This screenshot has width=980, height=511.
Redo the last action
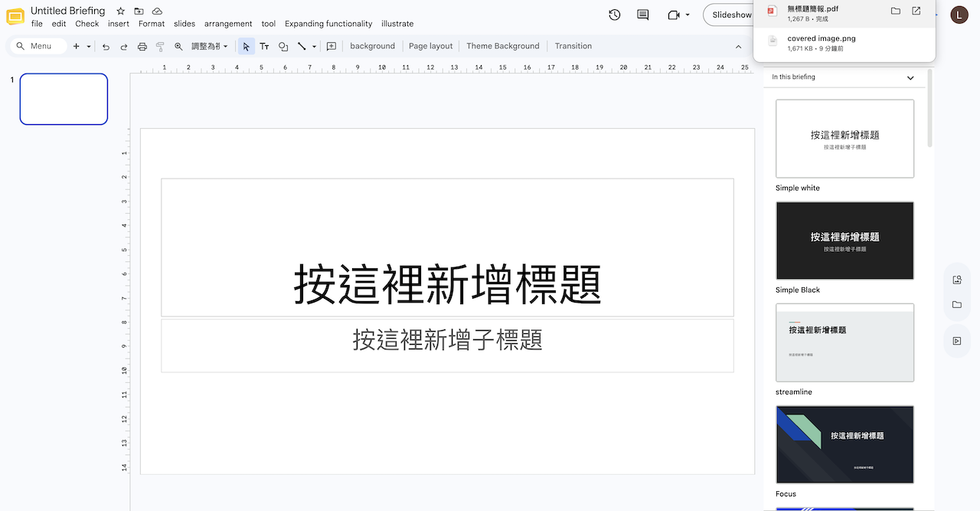click(124, 46)
